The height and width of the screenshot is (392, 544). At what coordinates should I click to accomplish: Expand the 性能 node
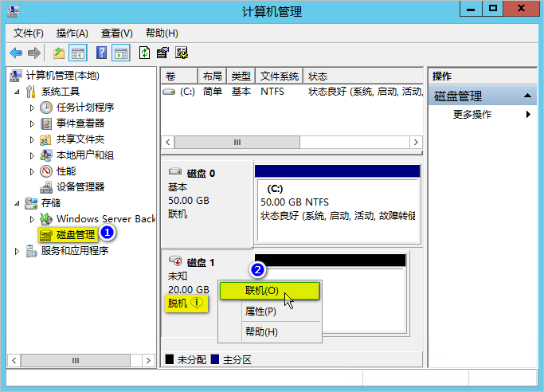[32, 172]
